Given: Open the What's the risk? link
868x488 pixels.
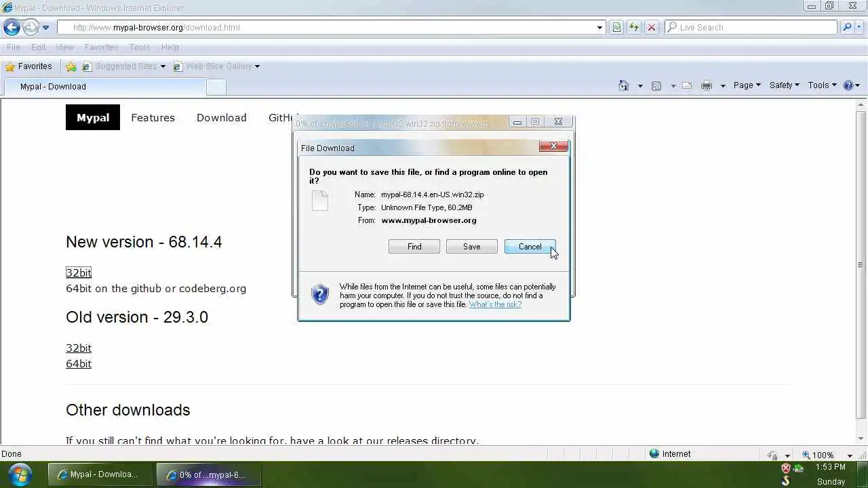Looking at the screenshot, I should pos(495,304).
